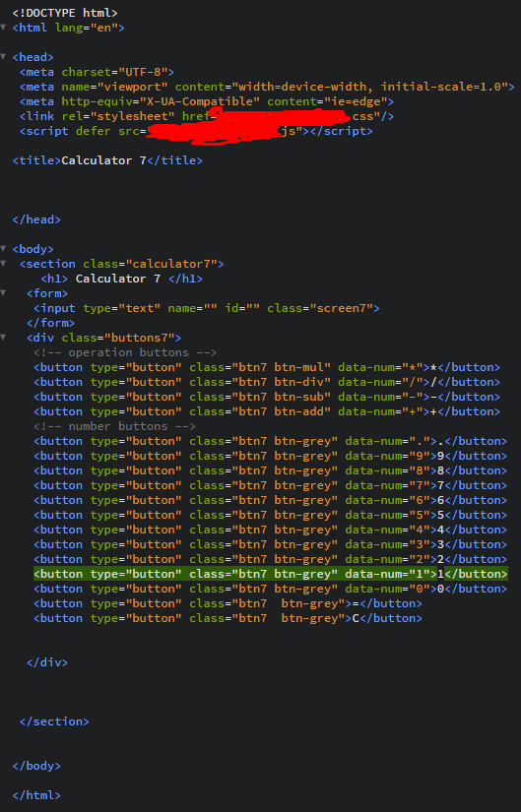Select the <!DOCTYPE html> line
This screenshot has width=521, height=812.
65,13
